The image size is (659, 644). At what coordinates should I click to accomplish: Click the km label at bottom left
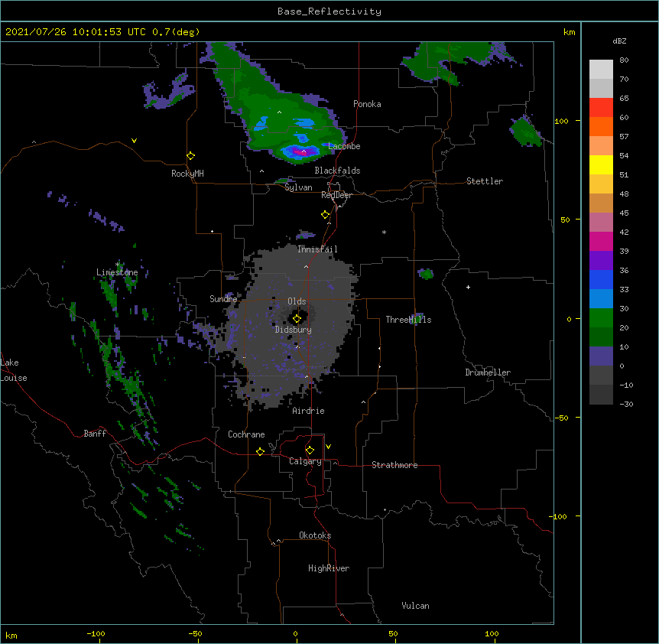tap(11, 636)
